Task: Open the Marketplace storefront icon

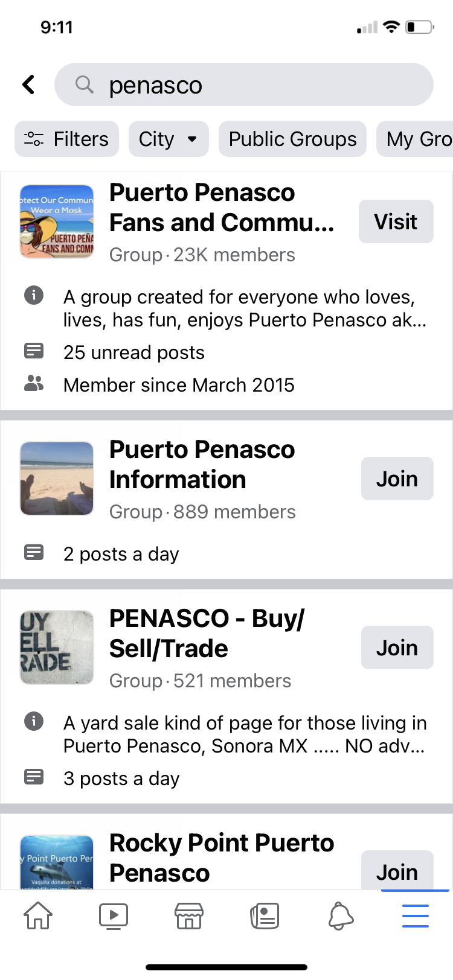Action: pos(189,915)
